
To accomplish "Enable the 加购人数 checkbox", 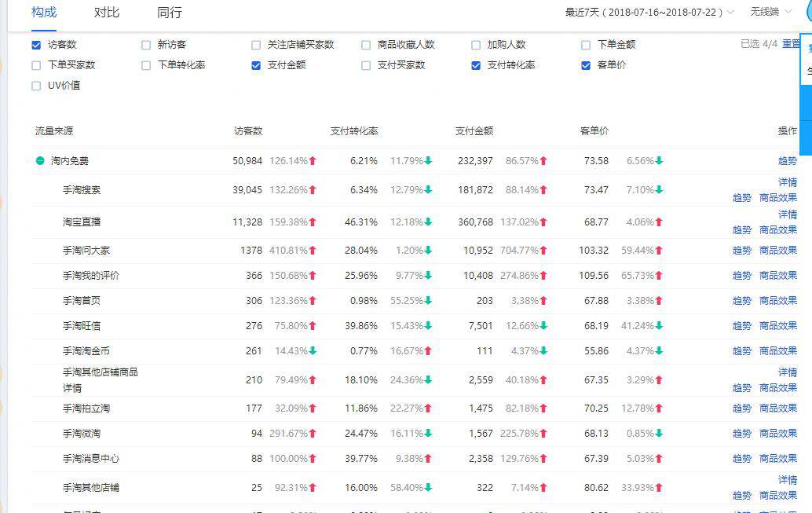I will pyautogui.click(x=476, y=45).
